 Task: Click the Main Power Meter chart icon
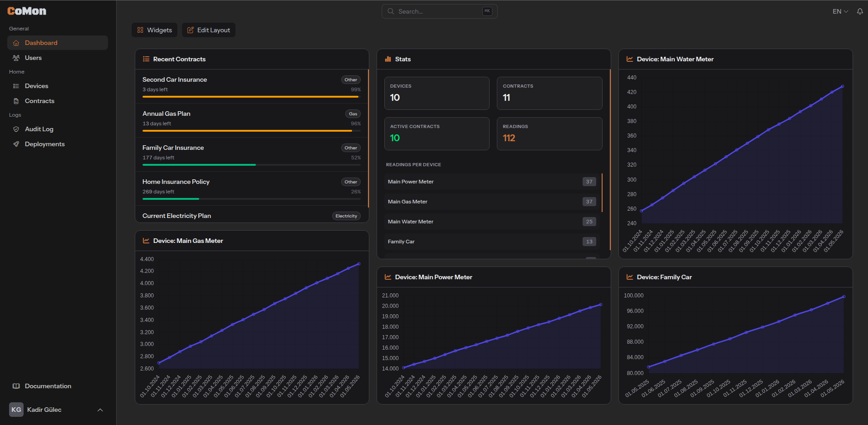pyautogui.click(x=388, y=277)
